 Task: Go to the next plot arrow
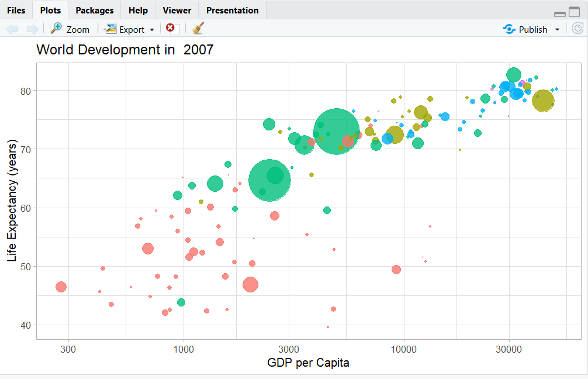32,29
